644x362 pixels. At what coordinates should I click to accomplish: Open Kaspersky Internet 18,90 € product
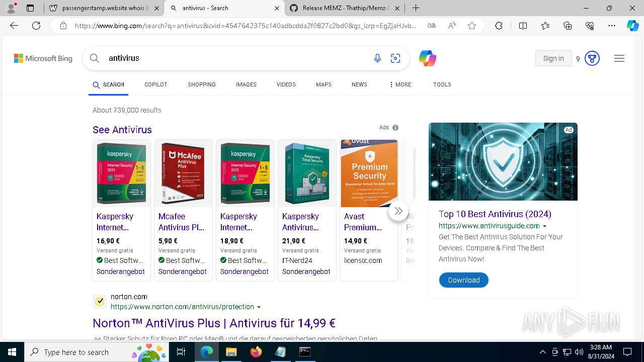245,210
